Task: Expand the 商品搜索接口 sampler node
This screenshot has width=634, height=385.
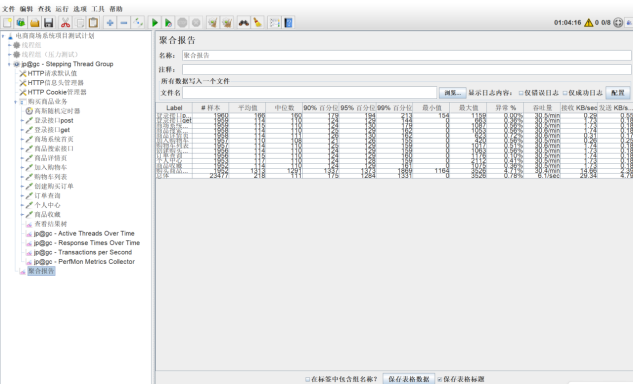Action: pyautogui.click(x=22, y=149)
